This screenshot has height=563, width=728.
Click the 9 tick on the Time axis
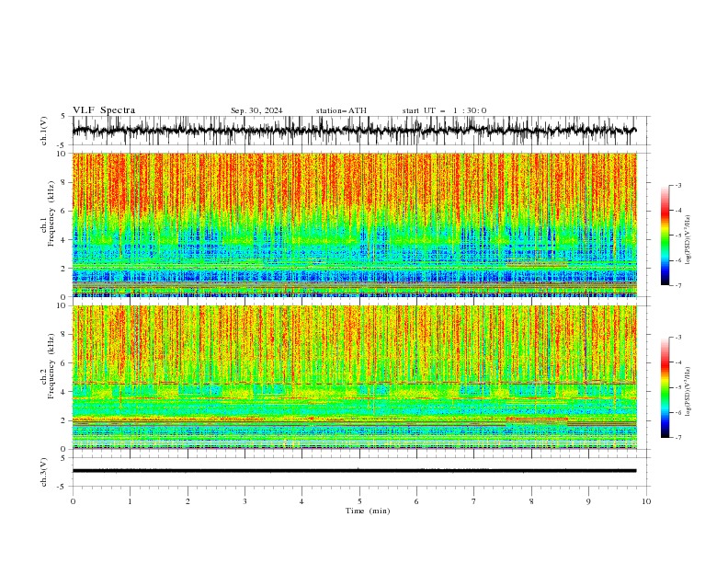coord(588,501)
